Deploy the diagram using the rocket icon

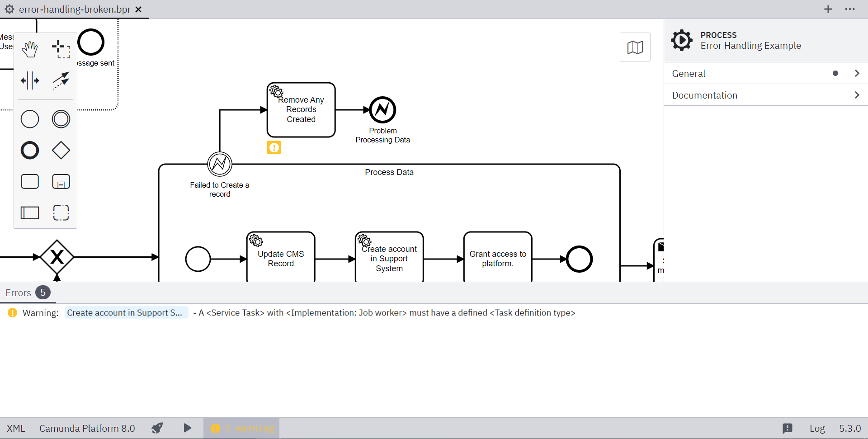[x=157, y=428]
